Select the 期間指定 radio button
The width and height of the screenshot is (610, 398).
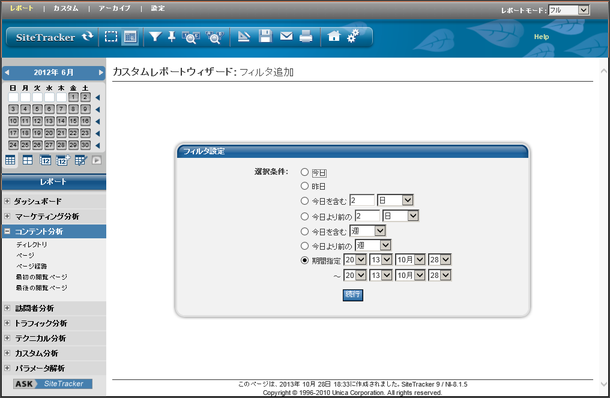305,260
